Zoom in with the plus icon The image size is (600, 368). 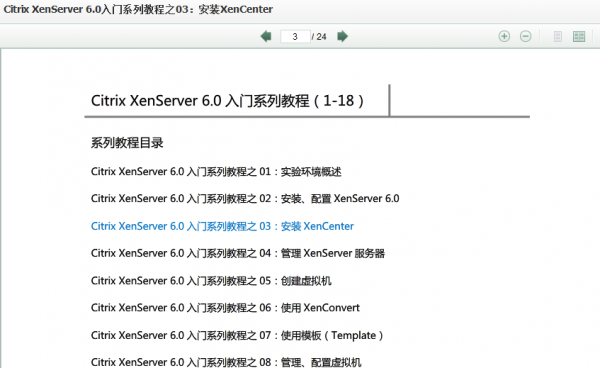coord(504,36)
